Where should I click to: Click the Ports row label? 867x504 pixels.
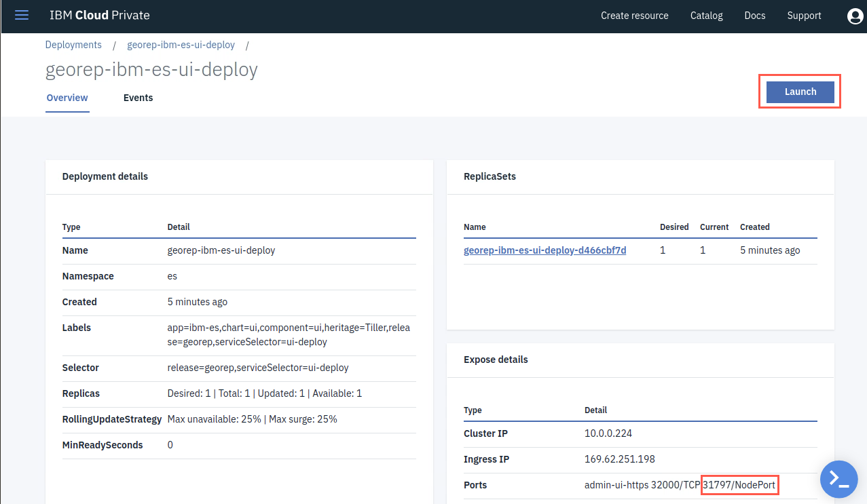(475, 485)
